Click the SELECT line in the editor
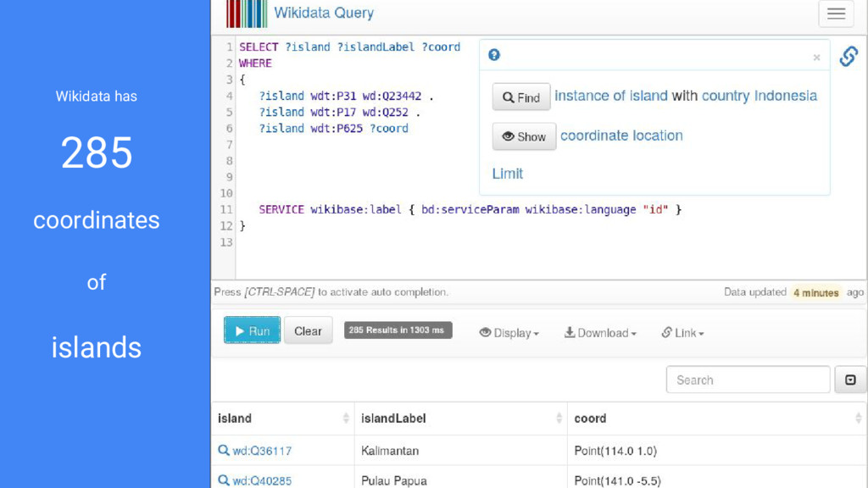The width and height of the screenshot is (868, 488). (349, 47)
